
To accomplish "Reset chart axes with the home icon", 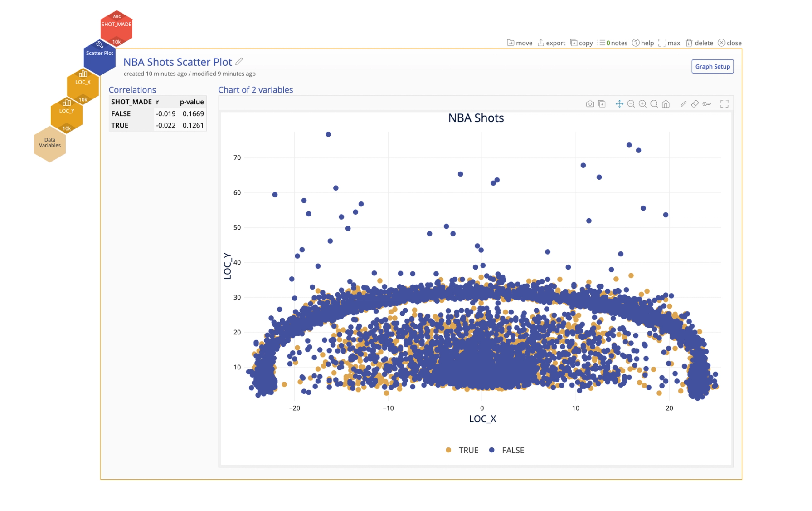I will click(x=666, y=104).
